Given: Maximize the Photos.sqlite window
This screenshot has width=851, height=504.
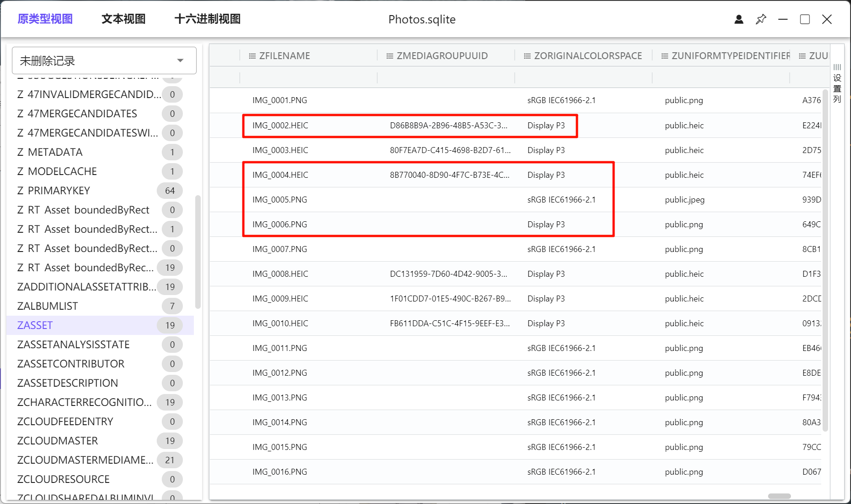Looking at the screenshot, I should [x=805, y=19].
